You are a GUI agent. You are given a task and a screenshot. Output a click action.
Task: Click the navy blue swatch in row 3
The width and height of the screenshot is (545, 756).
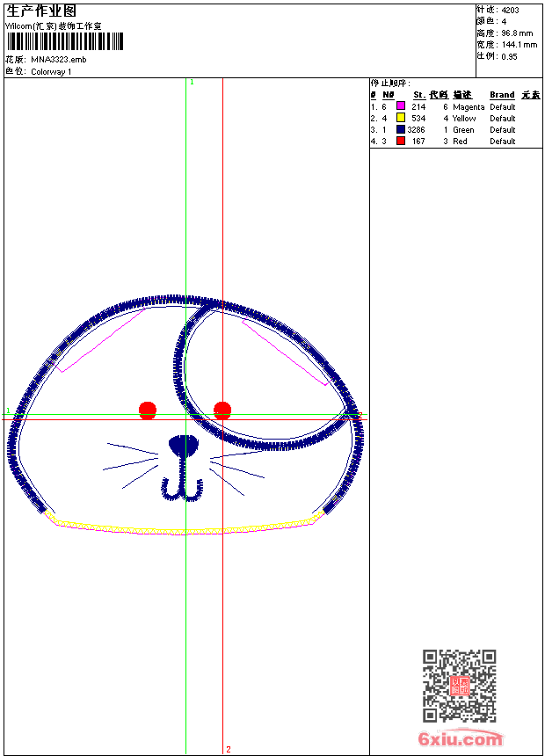click(x=400, y=128)
